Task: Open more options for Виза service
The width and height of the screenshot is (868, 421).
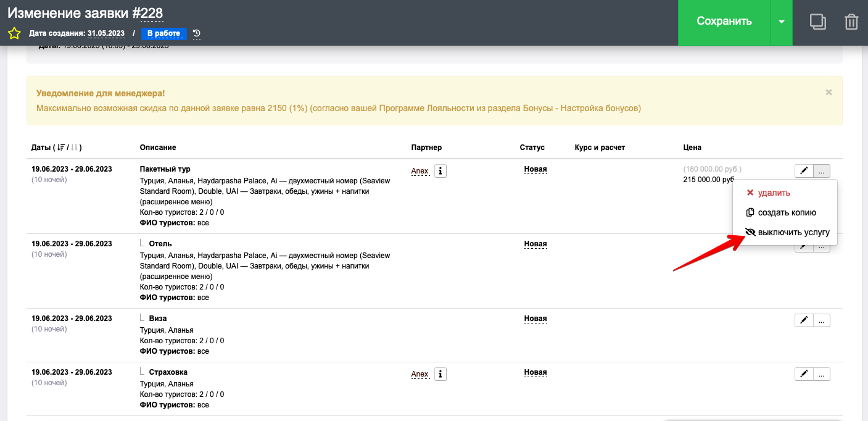Action: coord(822,320)
